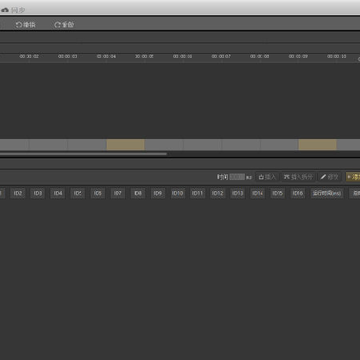The height and width of the screenshot is (360, 360).
Task: Select the ID4 column header
Action: coord(58,193)
